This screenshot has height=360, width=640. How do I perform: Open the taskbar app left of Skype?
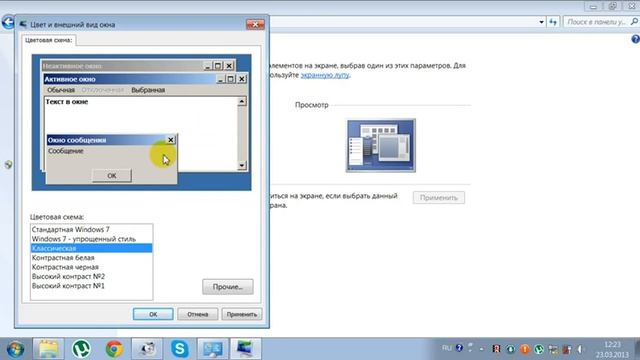[147, 349]
